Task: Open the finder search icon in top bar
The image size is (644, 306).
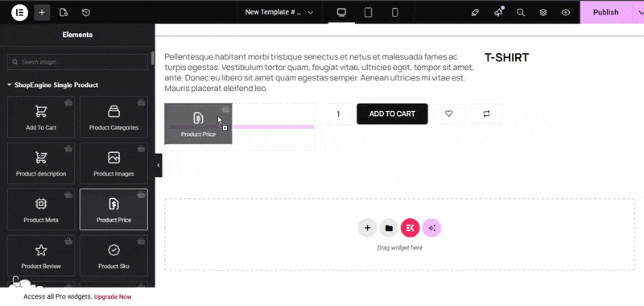Action: [x=521, y=12]
